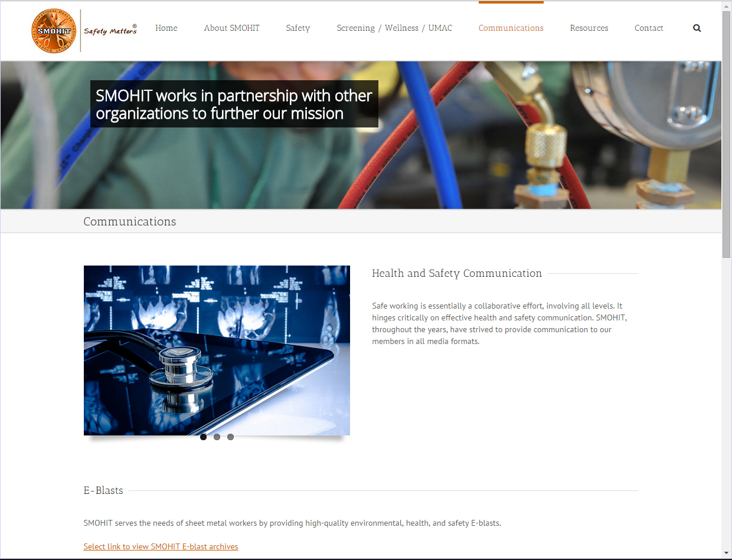Select the first slideshow dot
Image resolution: width=732 pixels, height=560 pixels.
(x=204, y=437)
